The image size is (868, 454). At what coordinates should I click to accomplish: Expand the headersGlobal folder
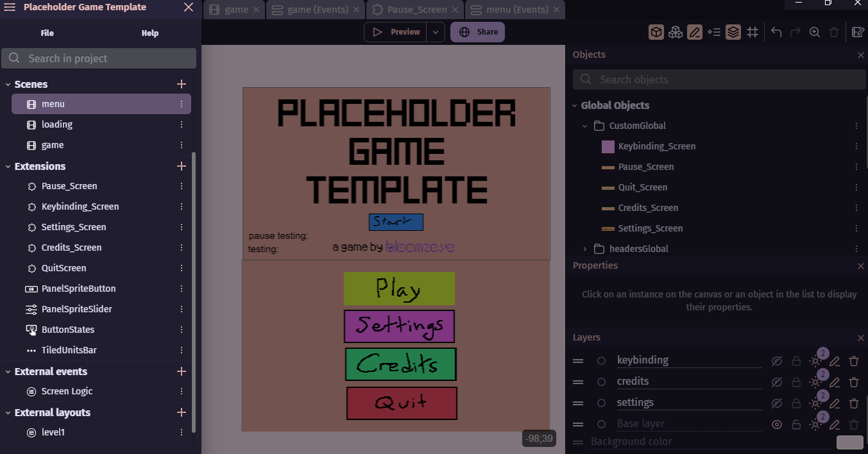[584, 249]
